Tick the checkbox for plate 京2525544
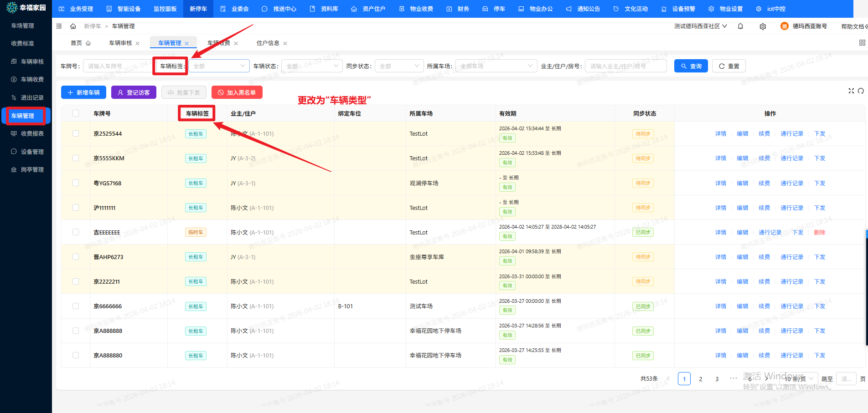 click(x=76, y=134)
